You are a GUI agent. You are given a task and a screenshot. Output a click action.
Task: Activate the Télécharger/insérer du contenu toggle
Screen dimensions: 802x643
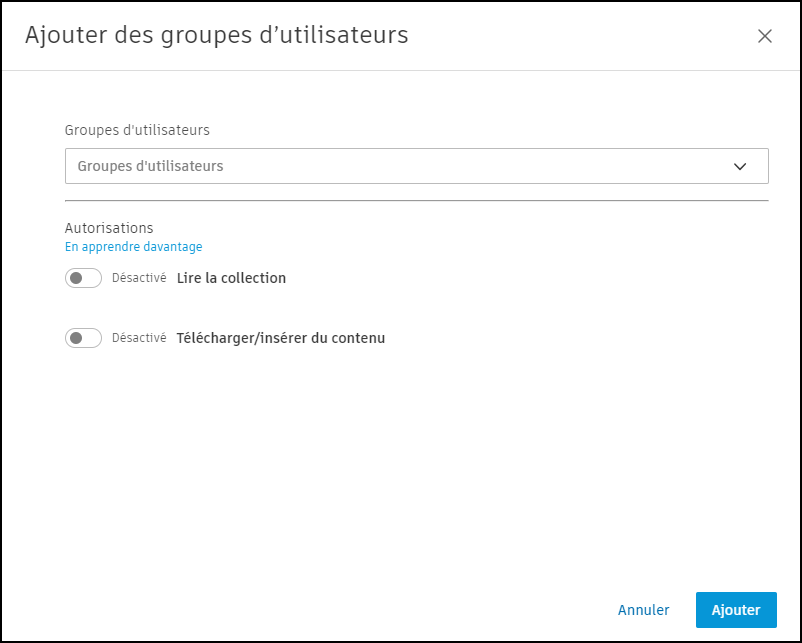point(83,338)
